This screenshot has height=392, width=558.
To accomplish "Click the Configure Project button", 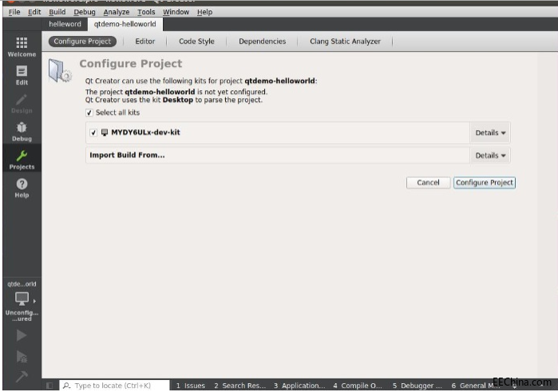I will point(485,183).
